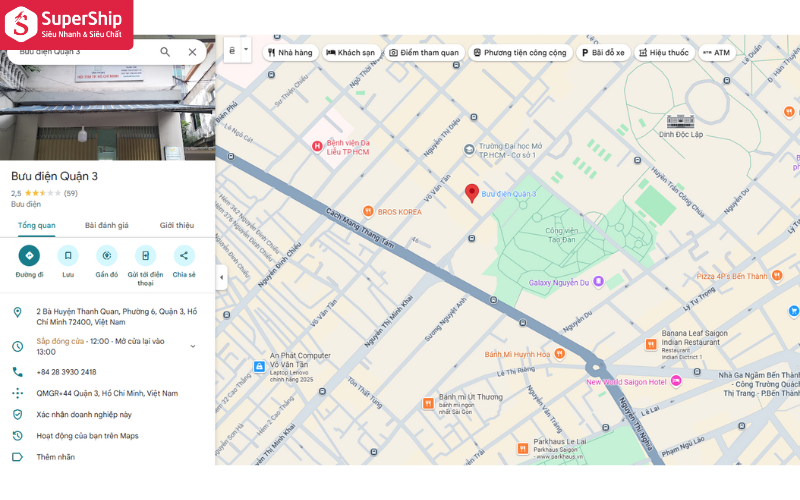
Task: Click the red Bưu điện Quận 3 pin
Action: (x=472, y=193)
